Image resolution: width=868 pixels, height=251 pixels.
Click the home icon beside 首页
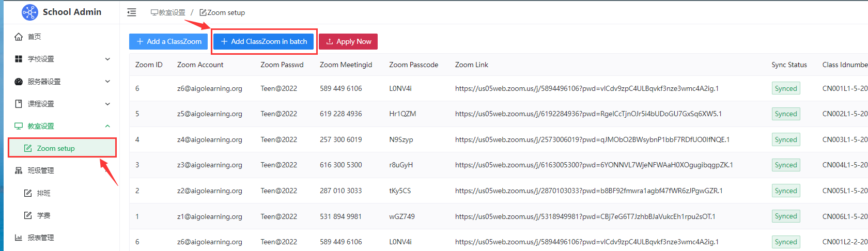(x=19, y=37)
